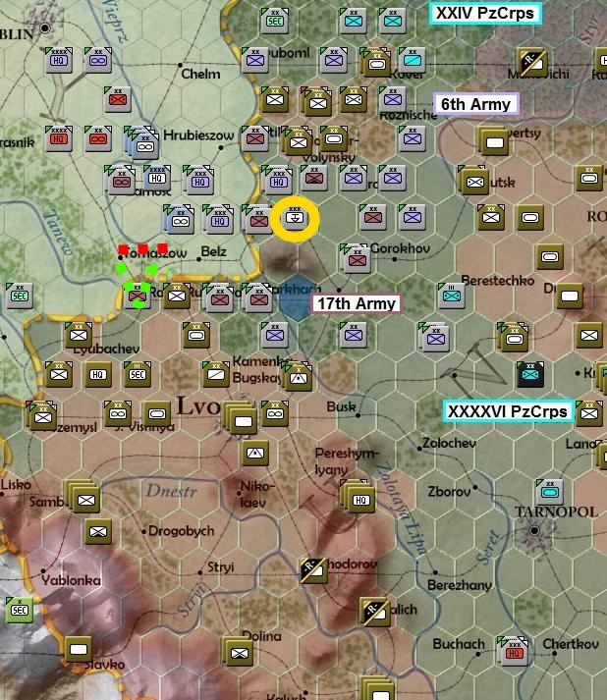Select the Soviet counter at Slavko

[x=79, y=649]
